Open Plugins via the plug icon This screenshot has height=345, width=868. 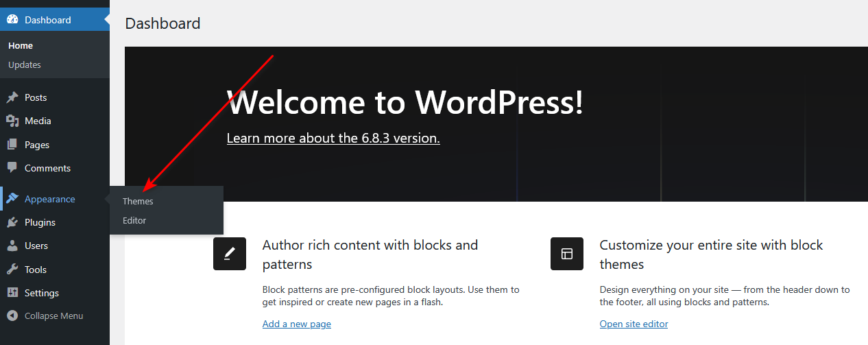click(x=12, y=222)
